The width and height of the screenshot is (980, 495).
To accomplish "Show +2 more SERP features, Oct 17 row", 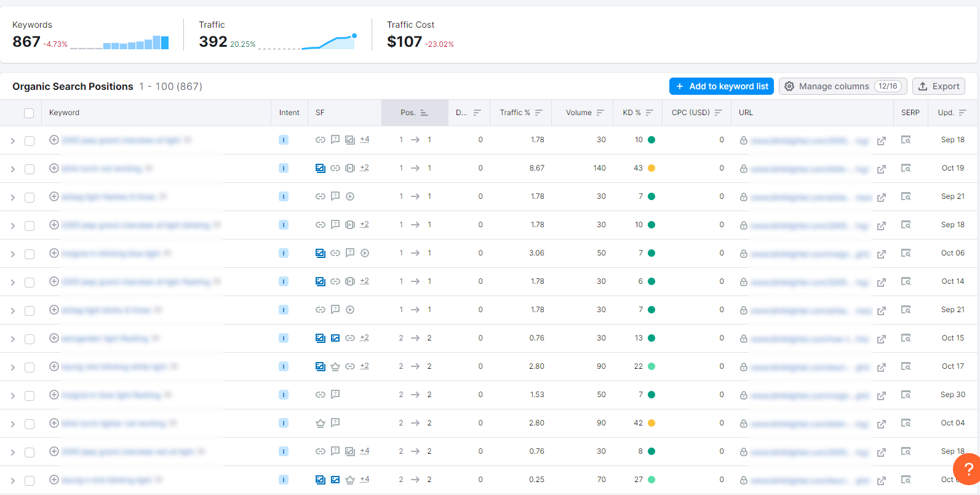I will pyautogui.click(x=365, y=366).
